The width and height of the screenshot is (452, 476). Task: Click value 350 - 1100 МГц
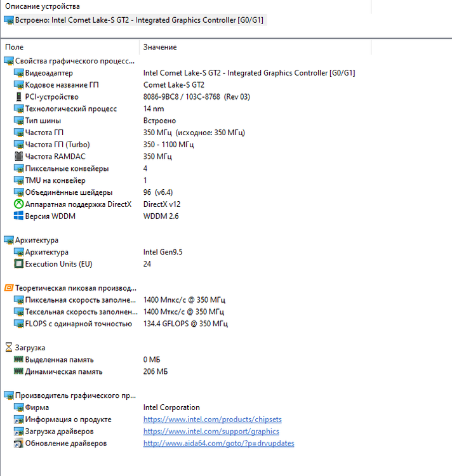(168, 145)
